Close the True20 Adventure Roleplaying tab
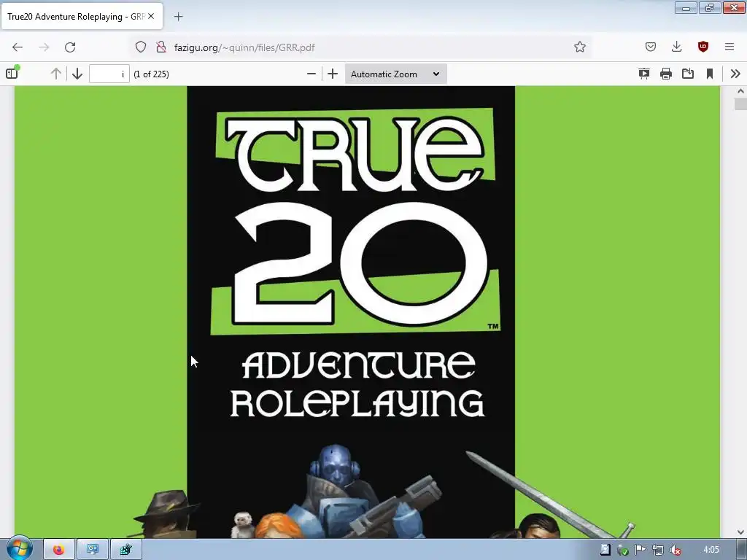 coord(151,16)
